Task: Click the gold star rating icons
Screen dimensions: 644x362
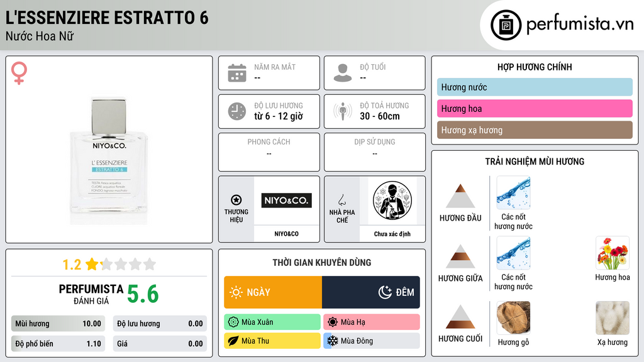Action: click(x=121, y=264)
